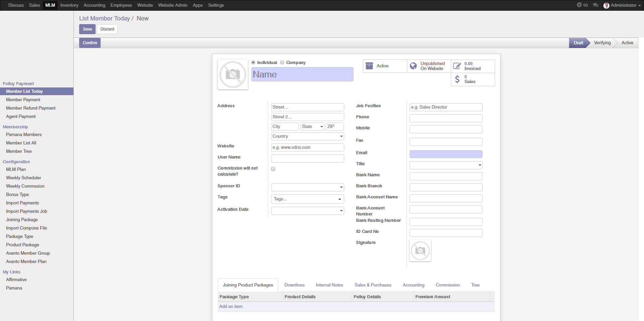This screenshot has width=644, height=321.
Task: Click the Name input field
Action: 302,74
